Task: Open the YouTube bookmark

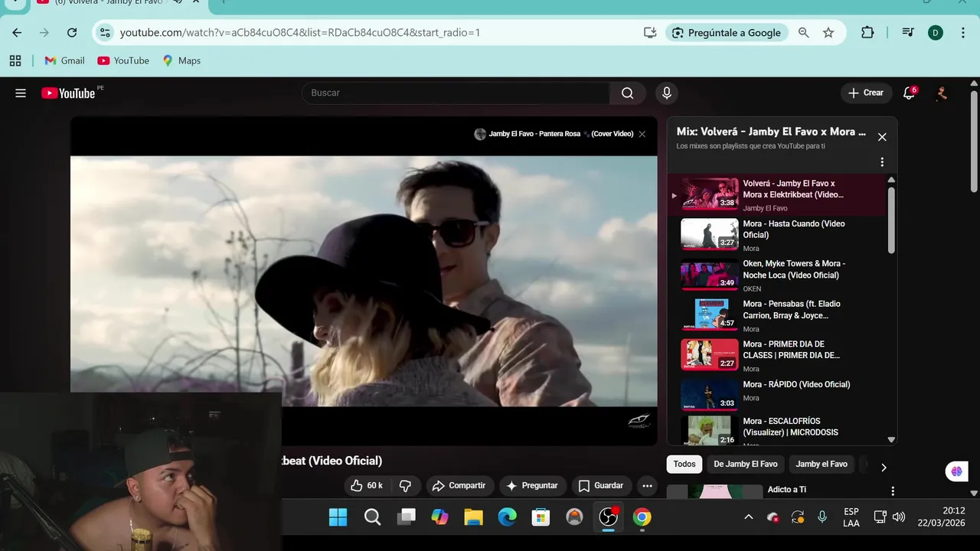Action: click(x=123, y=60)
